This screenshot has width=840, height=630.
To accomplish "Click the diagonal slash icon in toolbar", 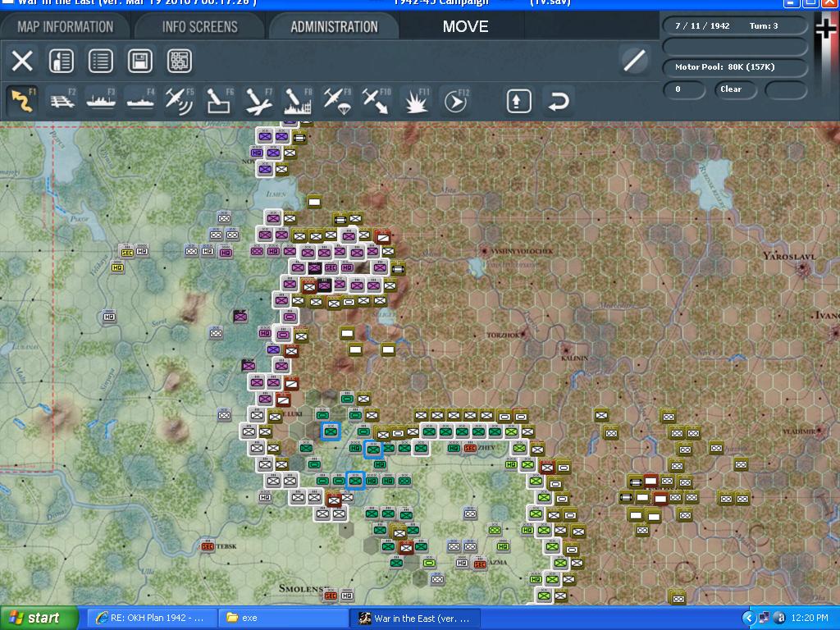I will [634, 60].
